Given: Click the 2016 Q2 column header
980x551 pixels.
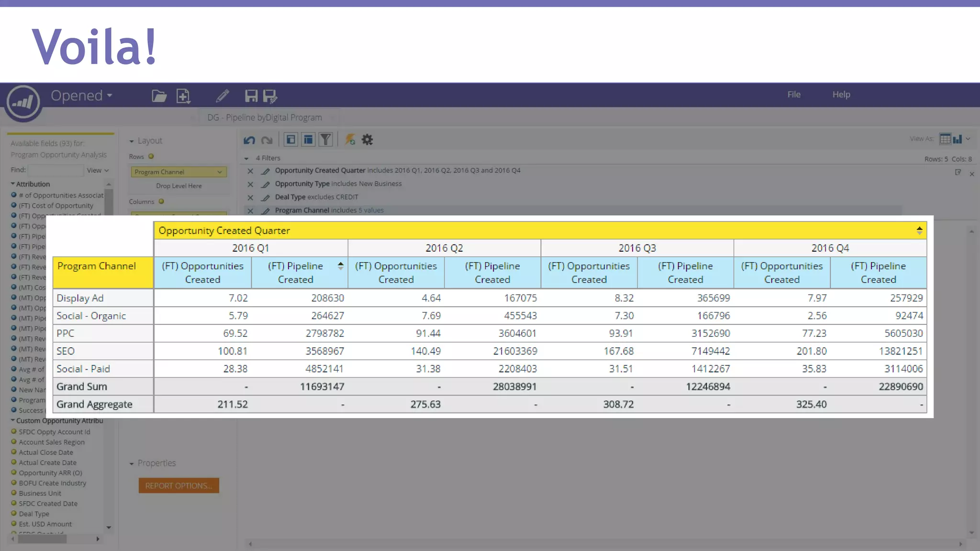Looking at the screenshot, I should click(444, 248).
